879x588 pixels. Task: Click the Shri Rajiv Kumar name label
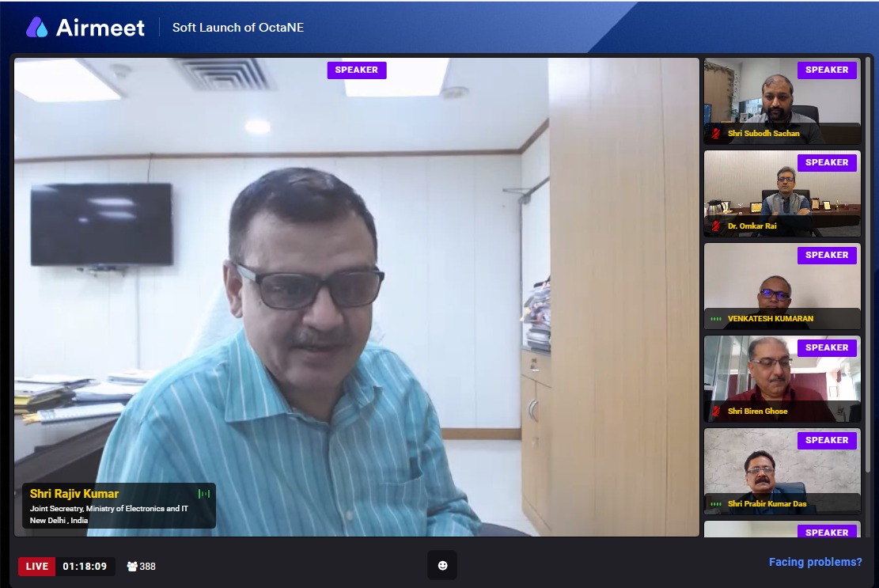pyautogui.click(x=74, y=494)
